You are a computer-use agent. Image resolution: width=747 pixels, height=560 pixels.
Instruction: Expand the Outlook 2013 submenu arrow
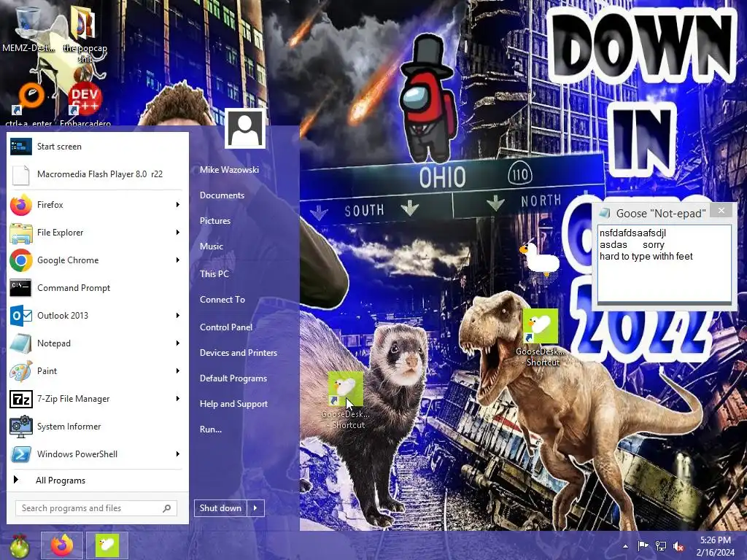(x=178, y=315)
